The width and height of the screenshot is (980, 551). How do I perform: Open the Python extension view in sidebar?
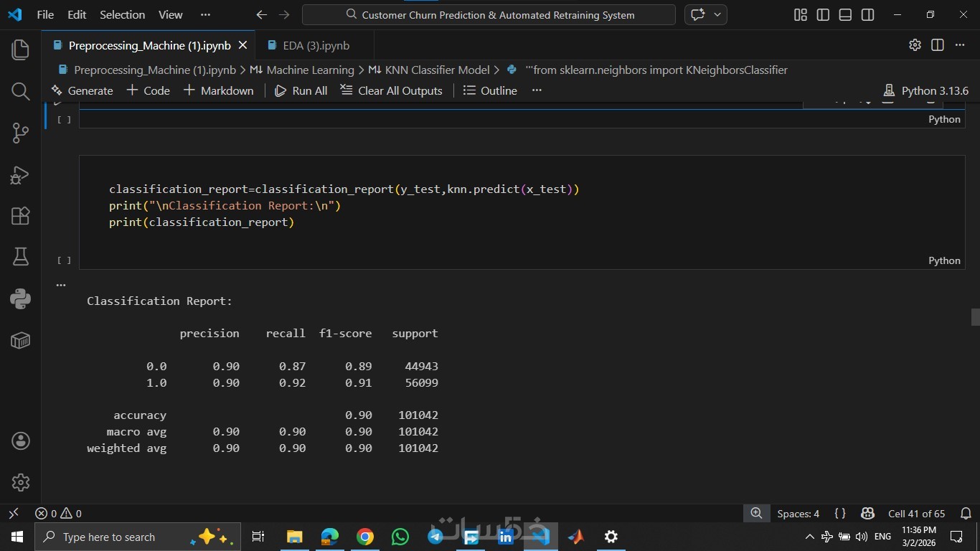click(20, 298)
